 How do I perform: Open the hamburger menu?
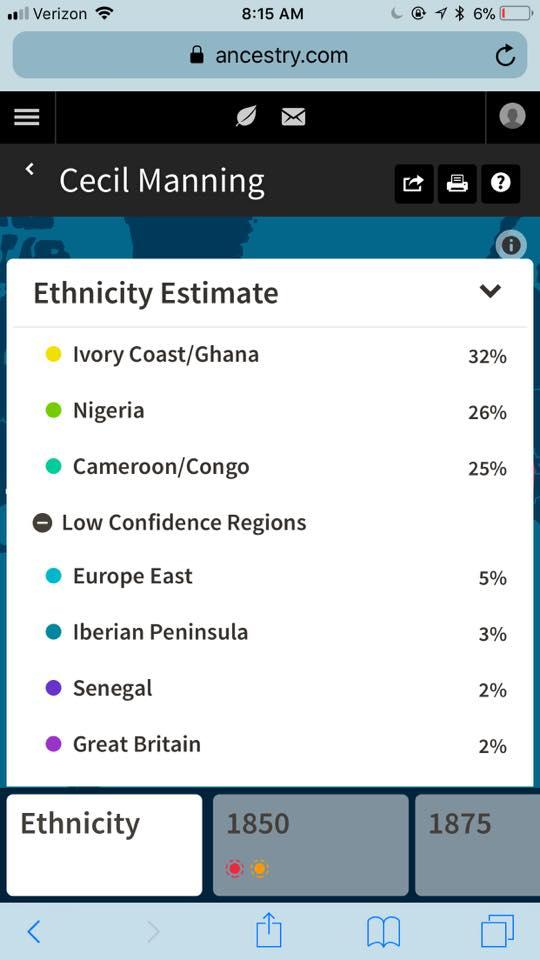click(27, 117)
